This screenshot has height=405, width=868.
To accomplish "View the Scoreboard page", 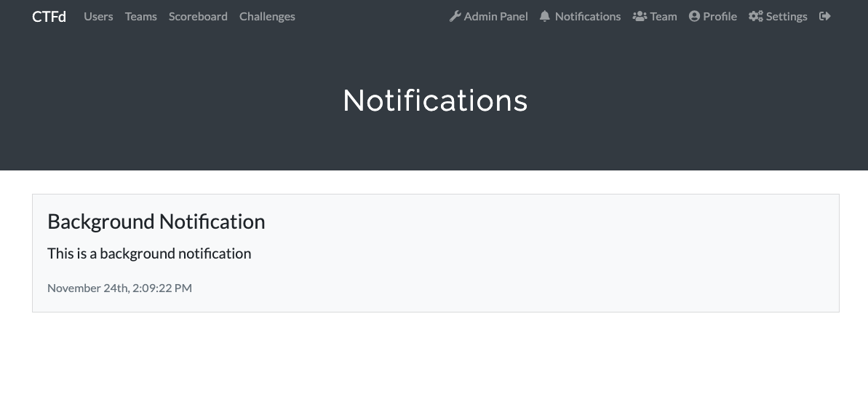I will pos(198,16).
